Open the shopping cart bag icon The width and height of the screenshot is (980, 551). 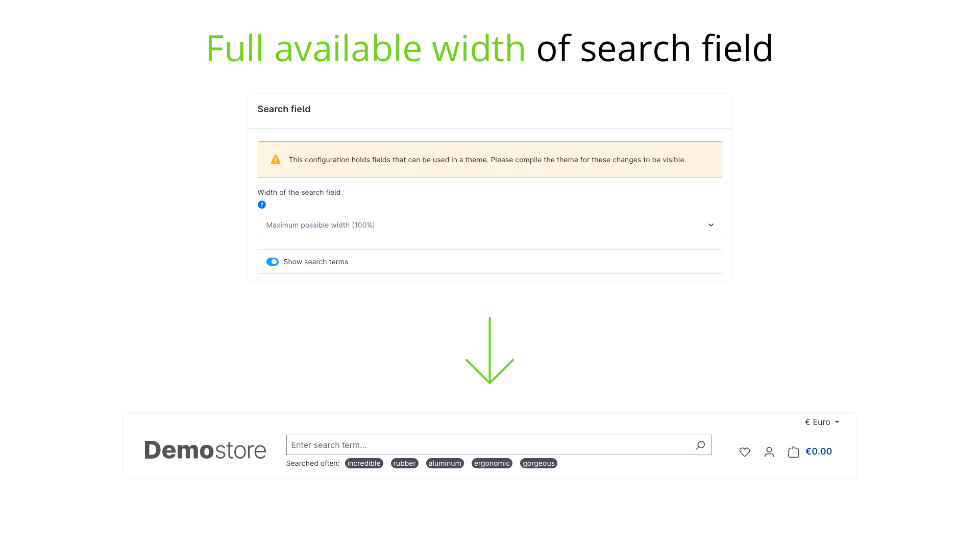tap(793, 452)
